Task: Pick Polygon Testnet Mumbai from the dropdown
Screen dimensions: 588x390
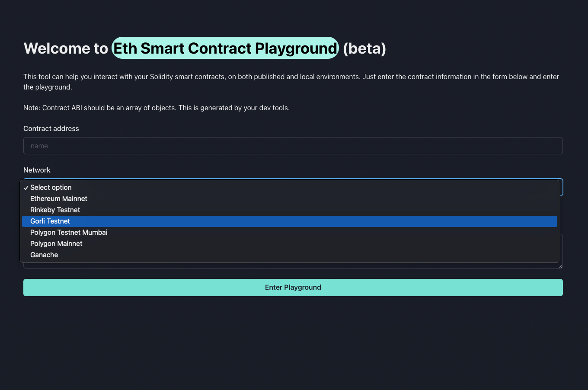Action: click(68, 232)
